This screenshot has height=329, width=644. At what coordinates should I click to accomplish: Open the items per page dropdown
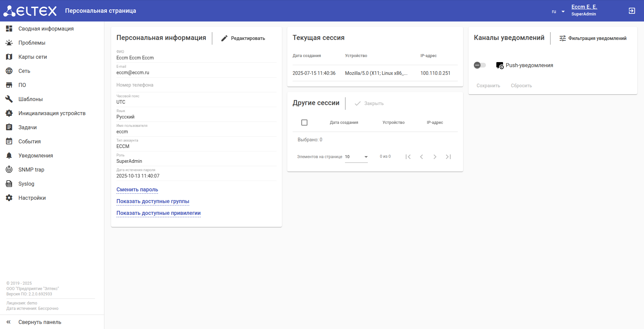click(x=356, y=157)
